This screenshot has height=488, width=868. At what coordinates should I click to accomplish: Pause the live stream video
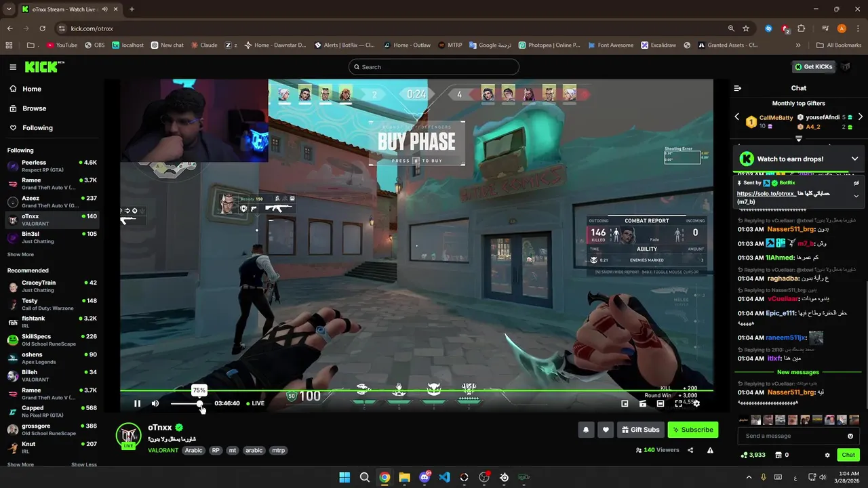(137, 403)
